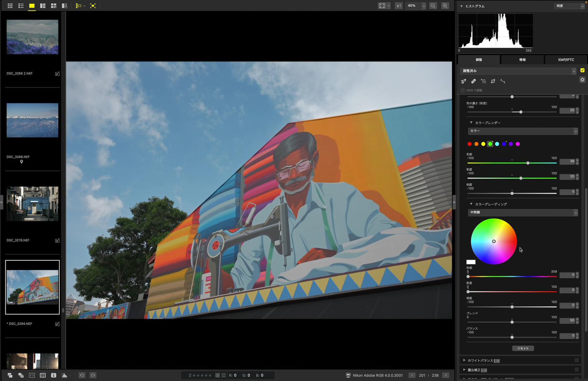Click the fit-to-screen icon
588x381 pixels.
382,6
